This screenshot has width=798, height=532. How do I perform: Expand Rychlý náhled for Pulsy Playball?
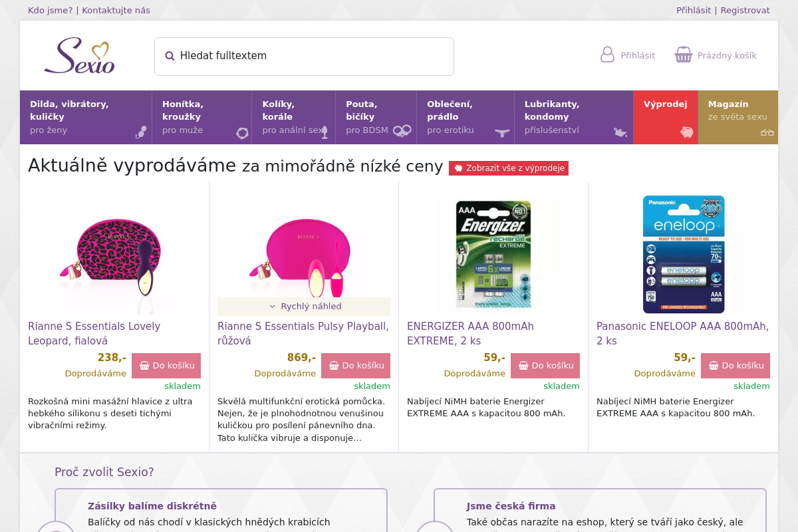coord(304,307)
